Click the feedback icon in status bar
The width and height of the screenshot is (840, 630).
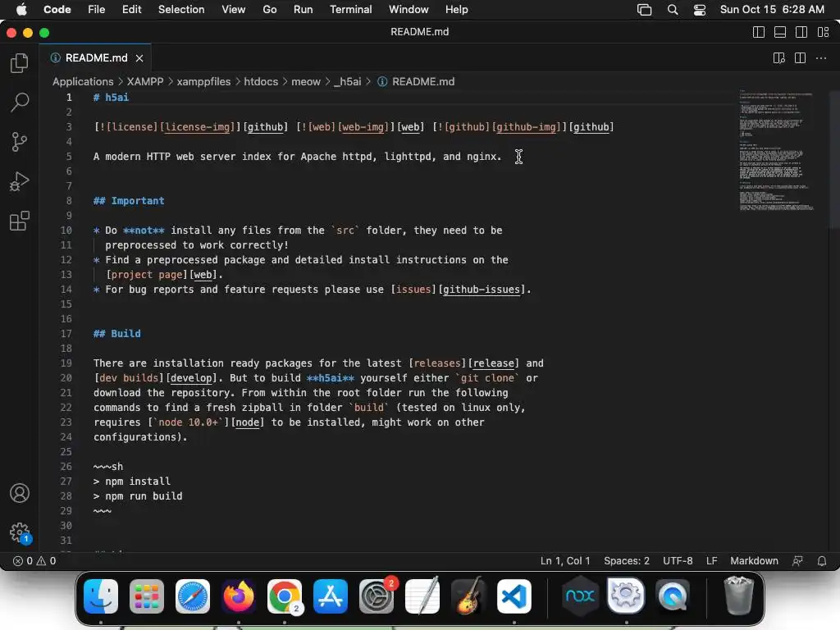[797, 561]
